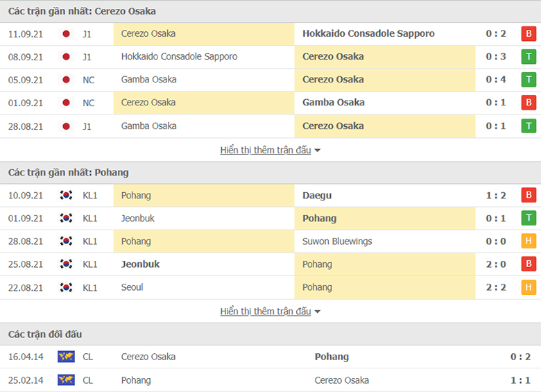Click the 0 : 2 score in the 16.04.14 row
The image size is (541, 392).
click(x=520, y=357)
